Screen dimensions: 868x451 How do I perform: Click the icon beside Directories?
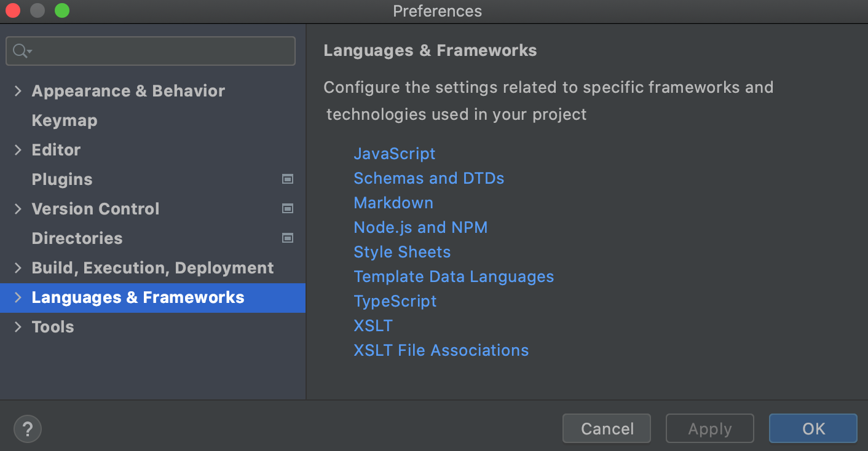[x=287, y=238]
